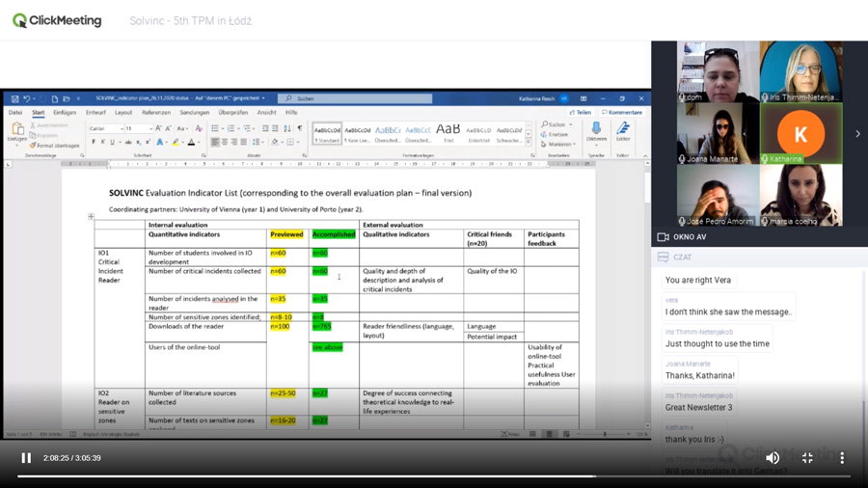Show next participants with the right arrow
The image size is (868, 488).
point(857,133)
